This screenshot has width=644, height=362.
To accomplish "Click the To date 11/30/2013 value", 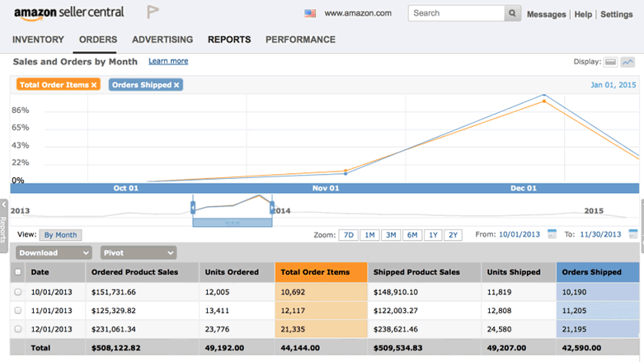I will pyautogui.click(x=600, y=234).
